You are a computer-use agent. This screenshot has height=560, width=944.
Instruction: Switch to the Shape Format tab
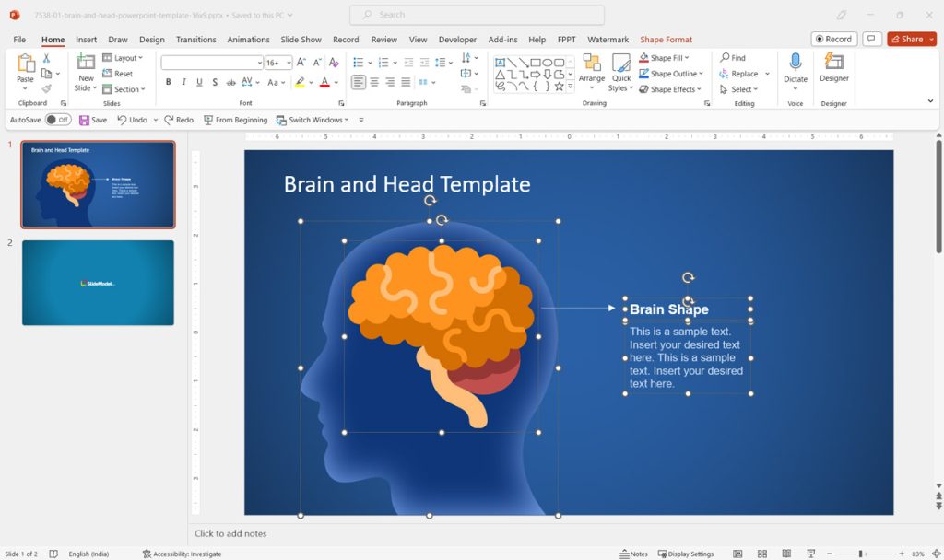pyautogui.click(x=666, y=39)
